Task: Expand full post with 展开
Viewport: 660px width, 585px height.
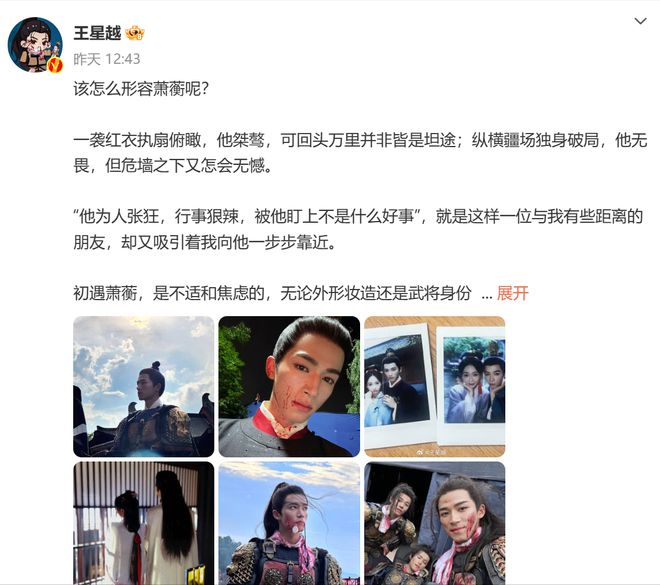Action: (512, 293)
